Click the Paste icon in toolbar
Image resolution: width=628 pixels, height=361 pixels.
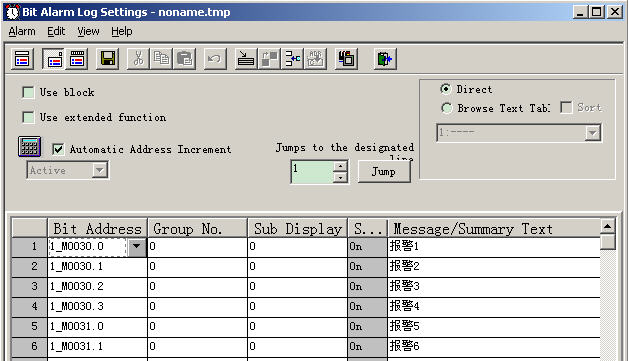pyautogui.click(x=185, y=59)
